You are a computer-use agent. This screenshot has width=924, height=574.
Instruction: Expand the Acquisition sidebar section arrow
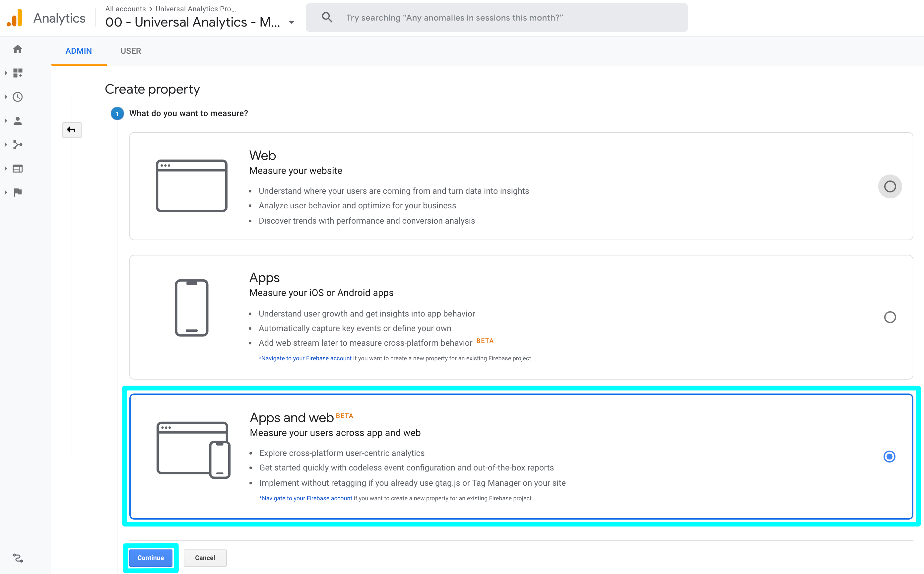click(x=6, y=145)
